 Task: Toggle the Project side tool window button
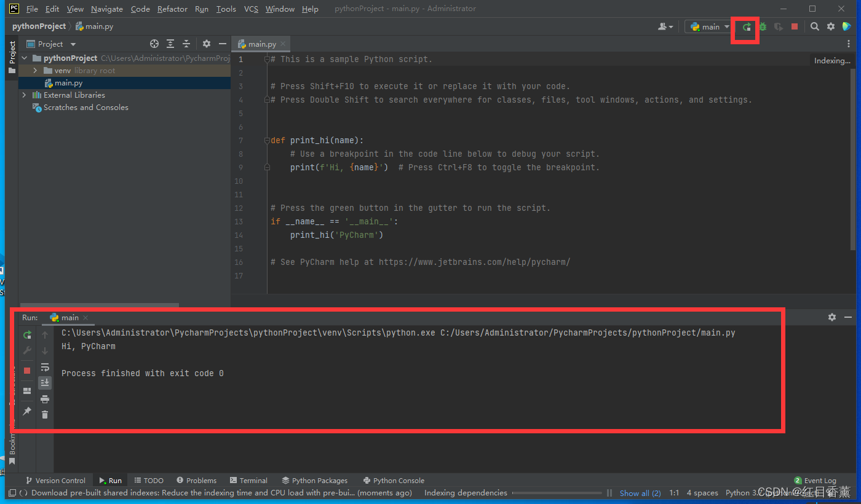click(12, 57)
